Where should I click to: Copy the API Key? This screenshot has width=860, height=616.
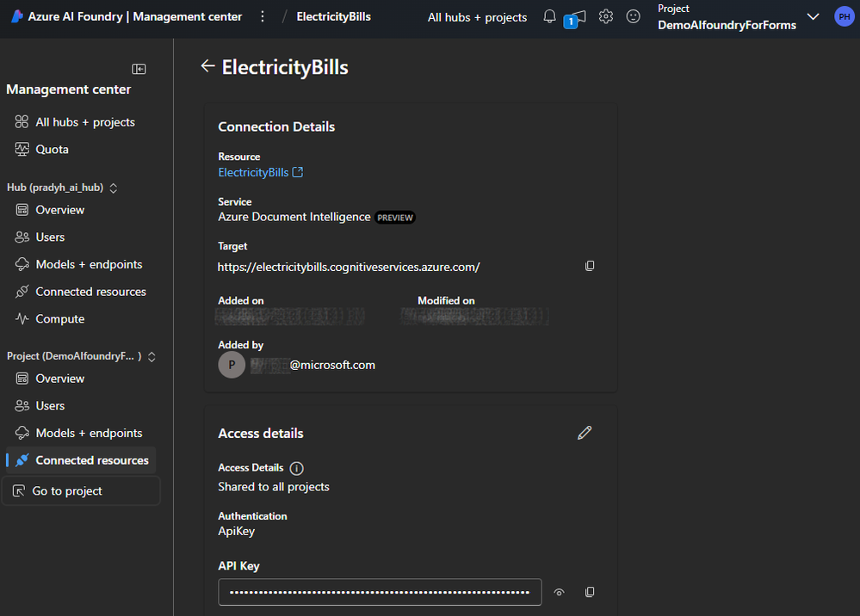(590, 592)
